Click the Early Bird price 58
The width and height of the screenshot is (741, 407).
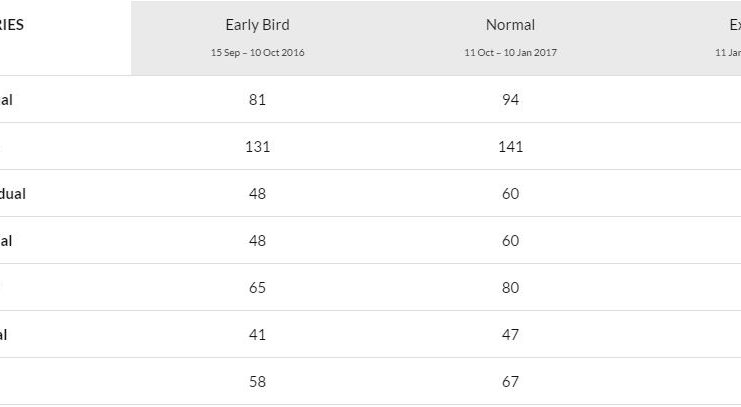pos(258,381)
